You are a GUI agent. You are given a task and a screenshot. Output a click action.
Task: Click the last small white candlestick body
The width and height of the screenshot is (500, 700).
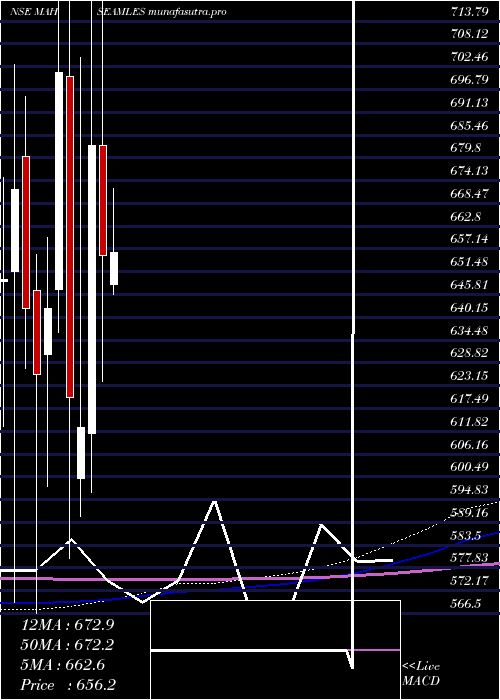(x=114, y=268)
